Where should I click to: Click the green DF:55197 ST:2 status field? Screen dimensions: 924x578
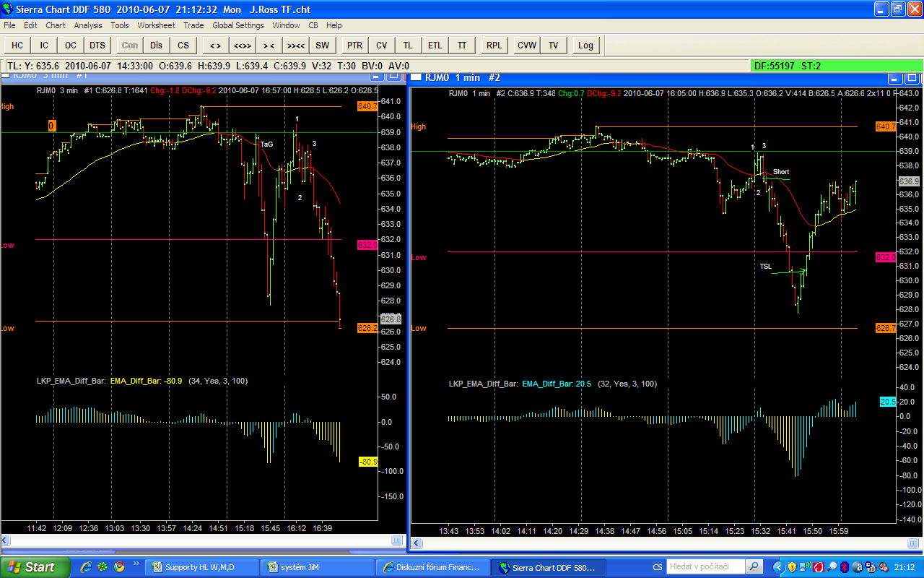[836, 65]
